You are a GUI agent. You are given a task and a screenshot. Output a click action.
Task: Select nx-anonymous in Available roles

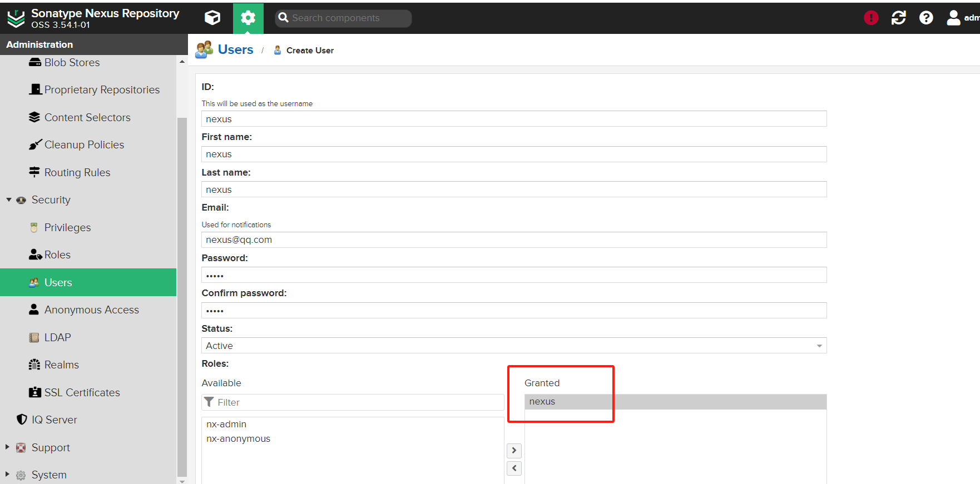pos(353,438)
